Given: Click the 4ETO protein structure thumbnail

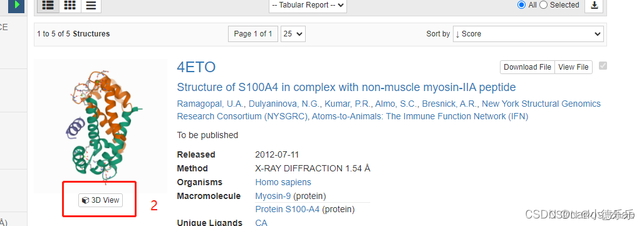Looking at the screenshot, I should click(x=101, y=126).
